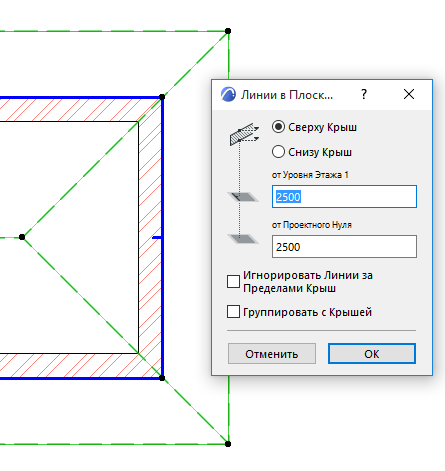Image resolution: width=445 pixels, height=471 pixels.
Task: Click the "от Уровня Этажа 1" height field
Action: pyautogui.click(x=344, y=197)
